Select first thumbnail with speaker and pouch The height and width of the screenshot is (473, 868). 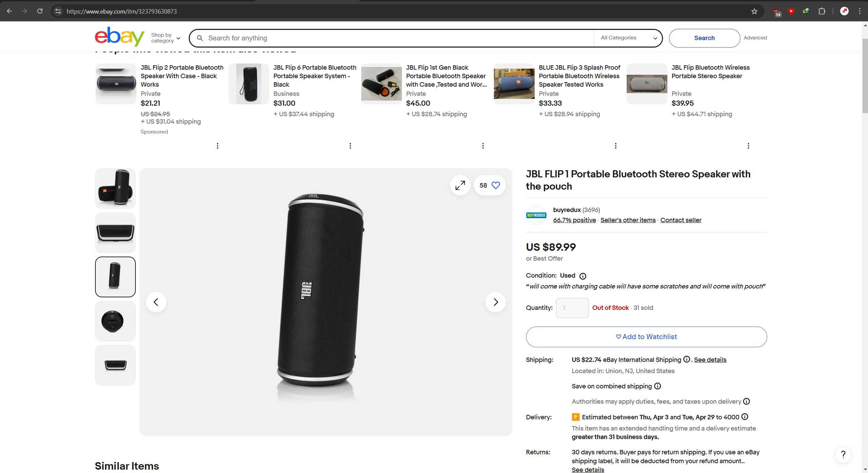tap(115, 189)
